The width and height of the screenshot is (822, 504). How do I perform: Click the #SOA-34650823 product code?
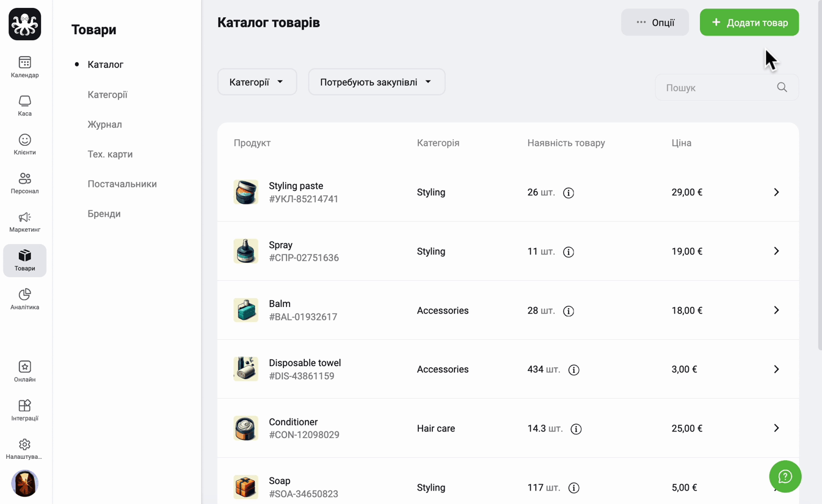304,494
